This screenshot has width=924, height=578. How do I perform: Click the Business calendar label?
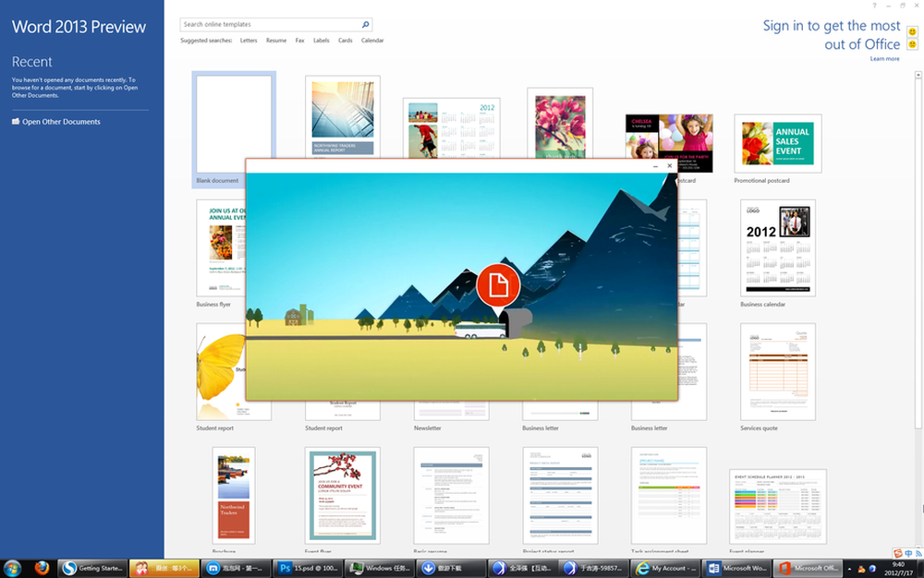tap(762, 305)
